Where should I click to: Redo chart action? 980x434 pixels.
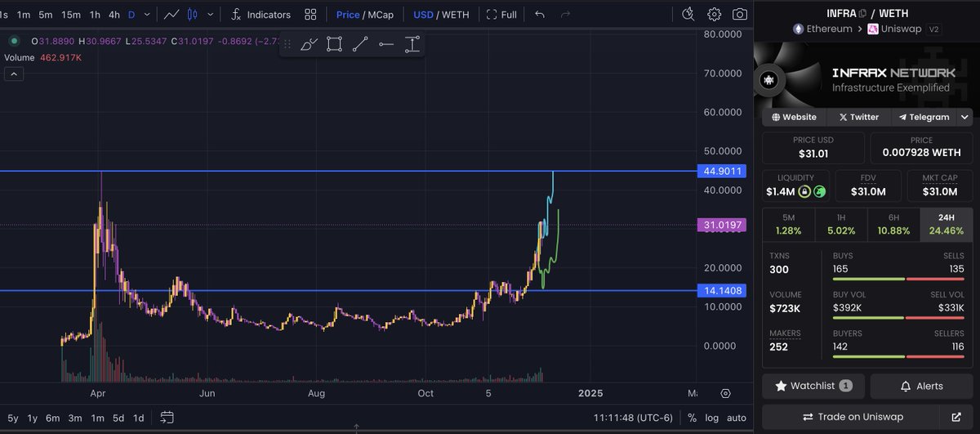566,15
